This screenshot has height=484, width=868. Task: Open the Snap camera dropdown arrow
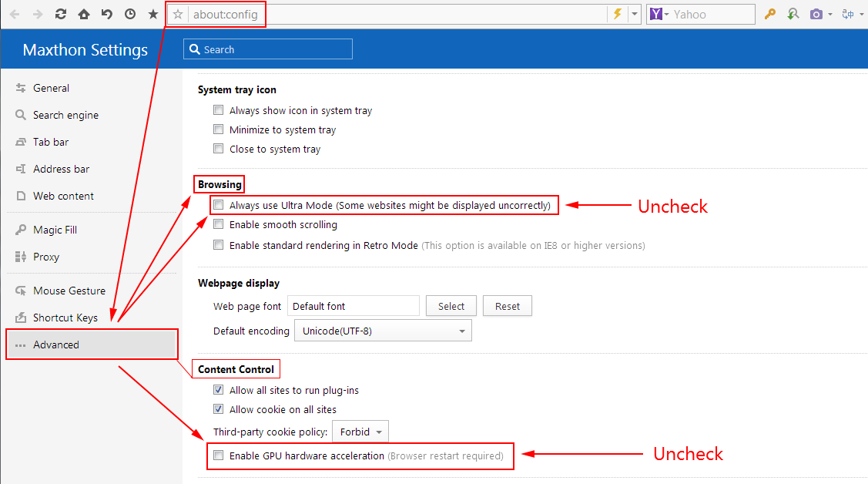click(829, 15)
